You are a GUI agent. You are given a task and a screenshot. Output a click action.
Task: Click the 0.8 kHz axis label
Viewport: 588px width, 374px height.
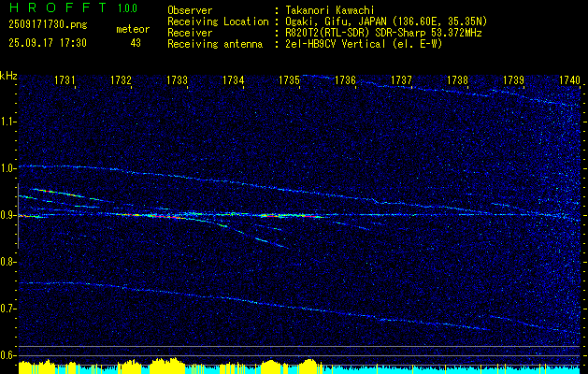click(7, 262)
